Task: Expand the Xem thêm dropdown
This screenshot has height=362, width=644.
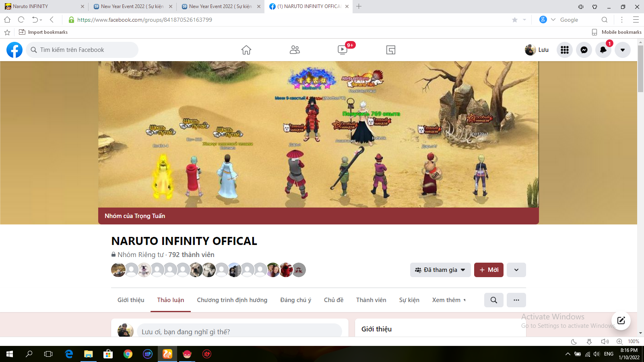Action: pos(449,300)
